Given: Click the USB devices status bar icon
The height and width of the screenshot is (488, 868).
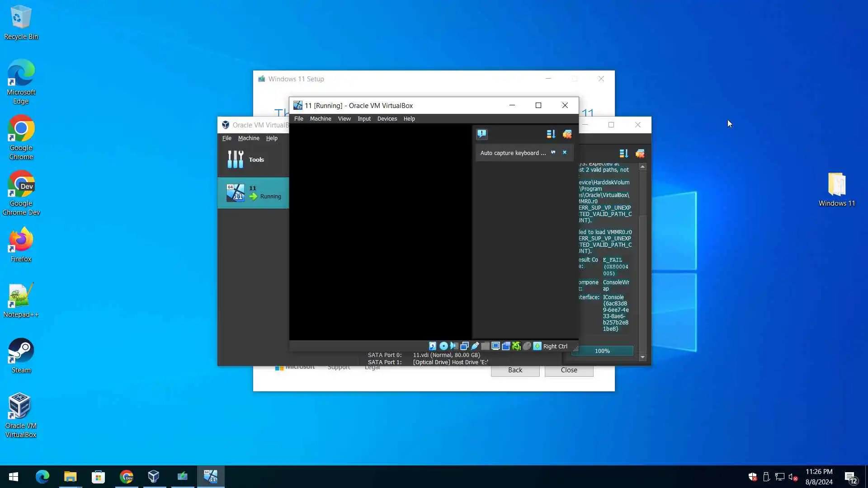Looking at the screenshot, I should (475, 346).
